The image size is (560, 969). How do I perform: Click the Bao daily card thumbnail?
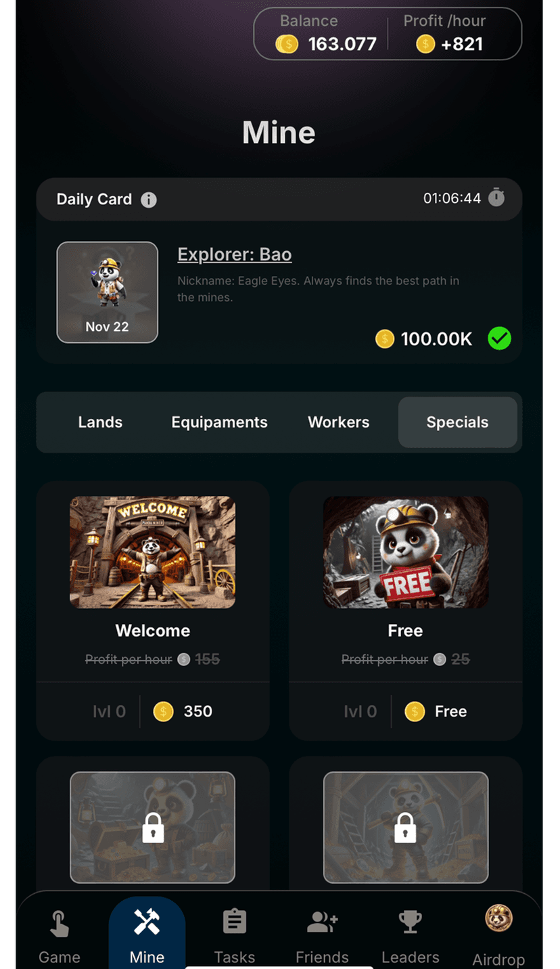click(x=107, y=292)
